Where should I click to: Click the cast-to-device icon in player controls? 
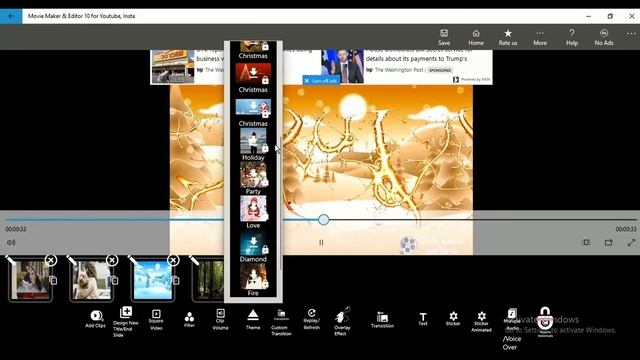pos(609,242)
